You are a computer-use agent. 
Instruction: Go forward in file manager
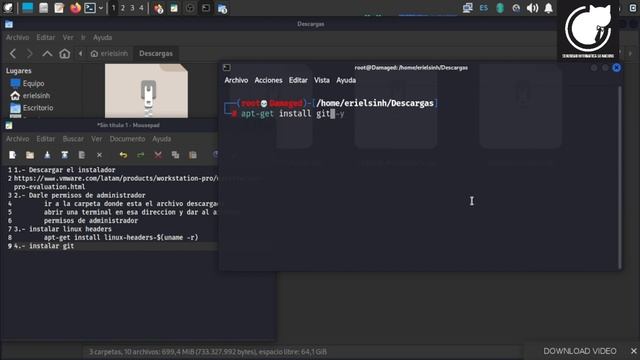pos(29,53)
